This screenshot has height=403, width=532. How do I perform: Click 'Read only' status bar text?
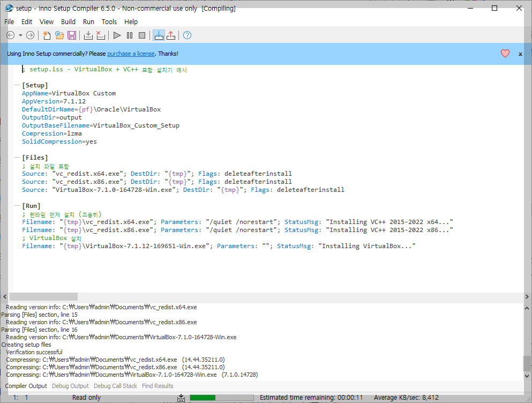point(86,398)
